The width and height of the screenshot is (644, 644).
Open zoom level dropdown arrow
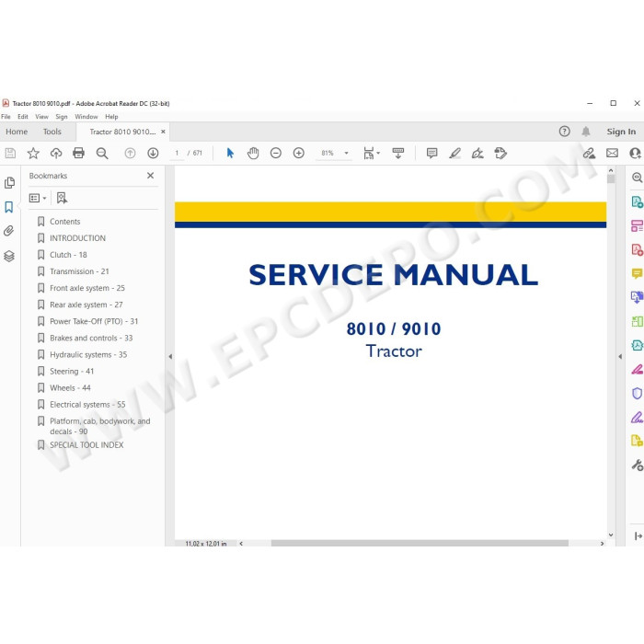346,154
